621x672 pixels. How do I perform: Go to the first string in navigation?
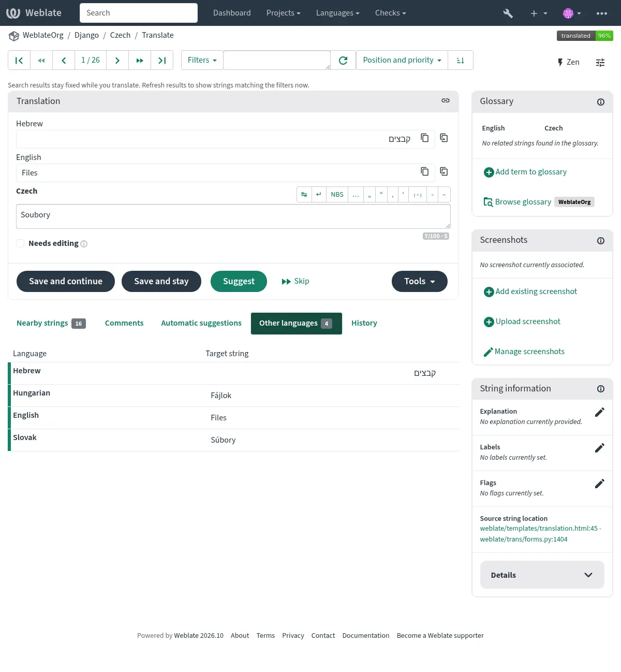coord(19,61)
